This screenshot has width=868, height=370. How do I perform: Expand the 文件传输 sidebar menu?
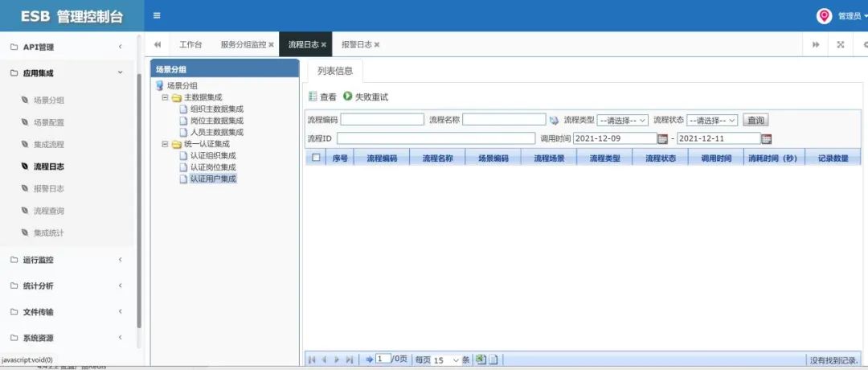(67, 312)
